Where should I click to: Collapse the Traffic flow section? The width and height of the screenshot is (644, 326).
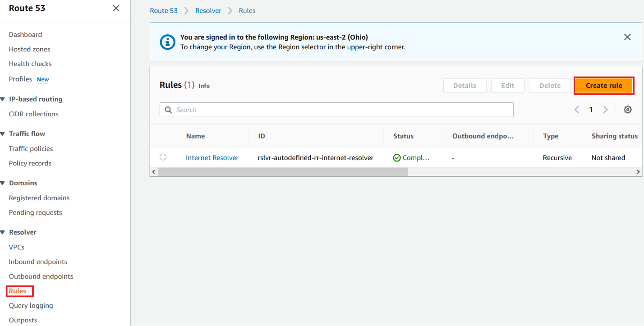click(3, 134)
